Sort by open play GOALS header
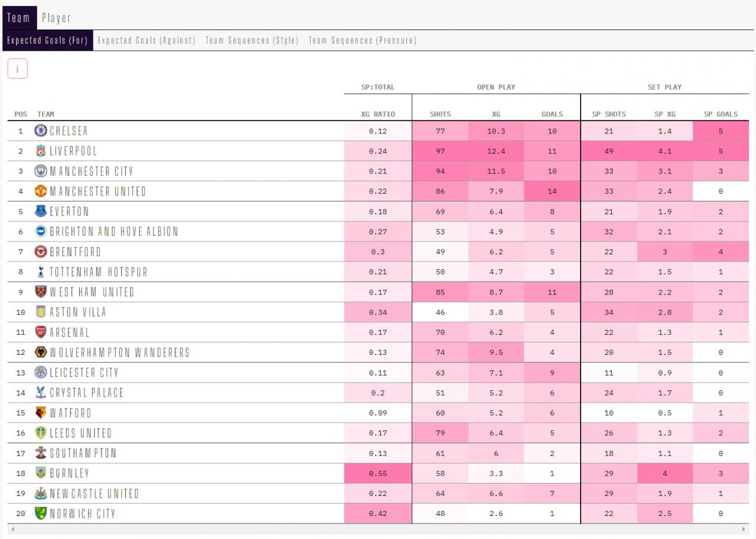The height and width of the screenshot is (539, 756). pyautogui.click(x=552, y=114)
